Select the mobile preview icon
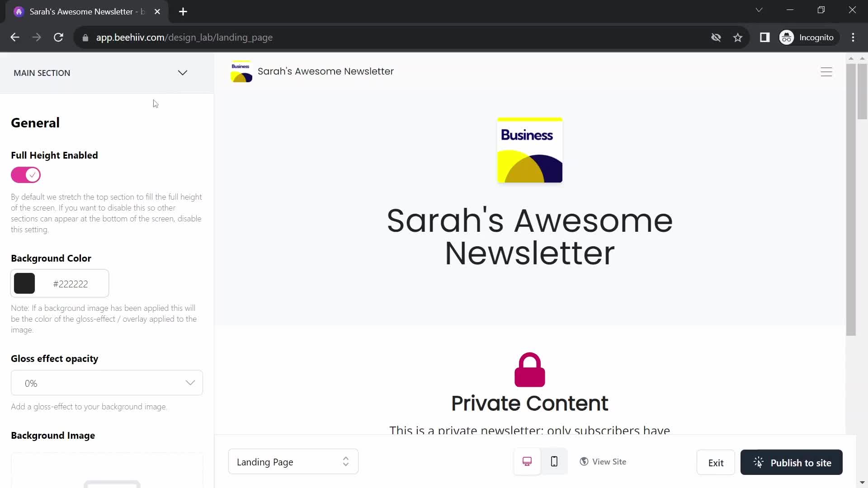This screenshot has height=488, width=868. click(554, 462)
